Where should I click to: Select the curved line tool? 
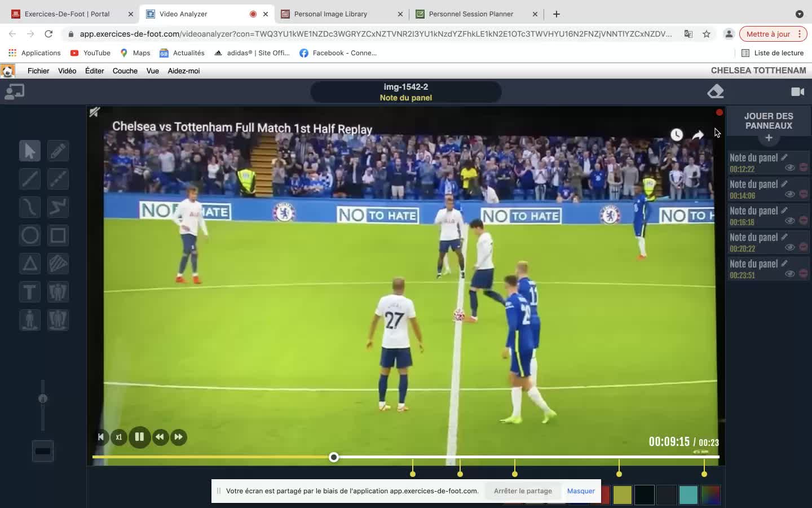[30, 207]
